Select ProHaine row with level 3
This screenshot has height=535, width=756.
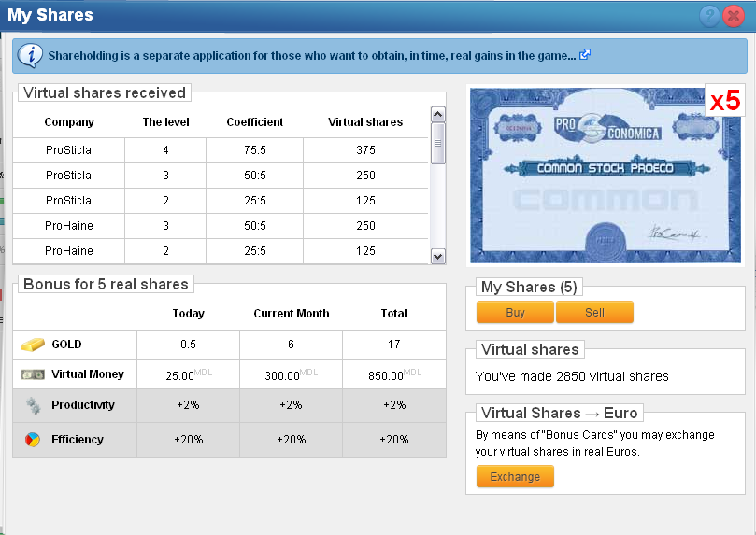point(221,226)
